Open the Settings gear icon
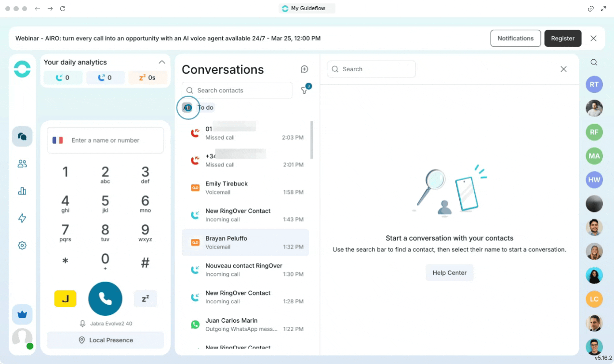Screen dimensions: 614x364 pyautogui.click(x=22, y=246)
